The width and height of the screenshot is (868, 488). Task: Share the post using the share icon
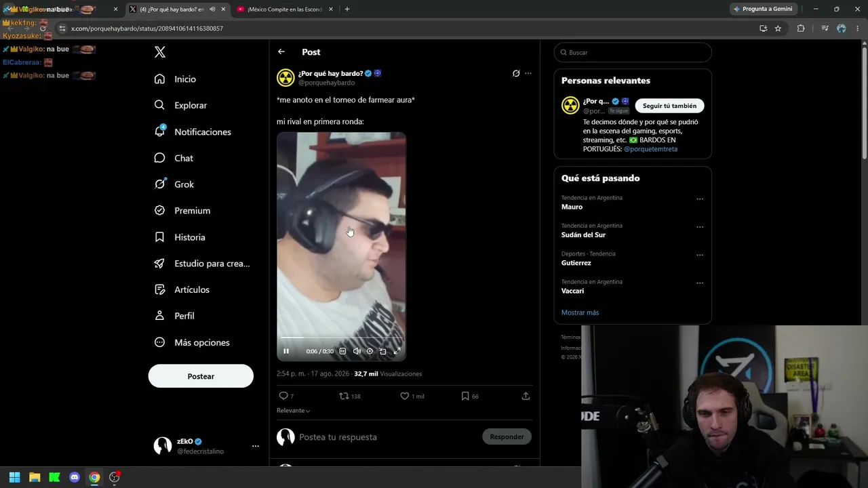pyautogui.click(x=526, y=396)
